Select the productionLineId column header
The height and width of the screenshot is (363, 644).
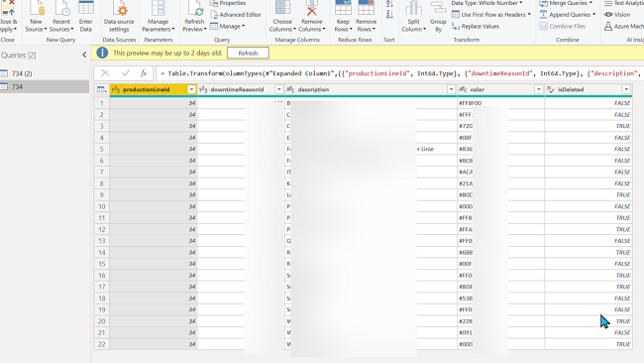coord(154,89)
